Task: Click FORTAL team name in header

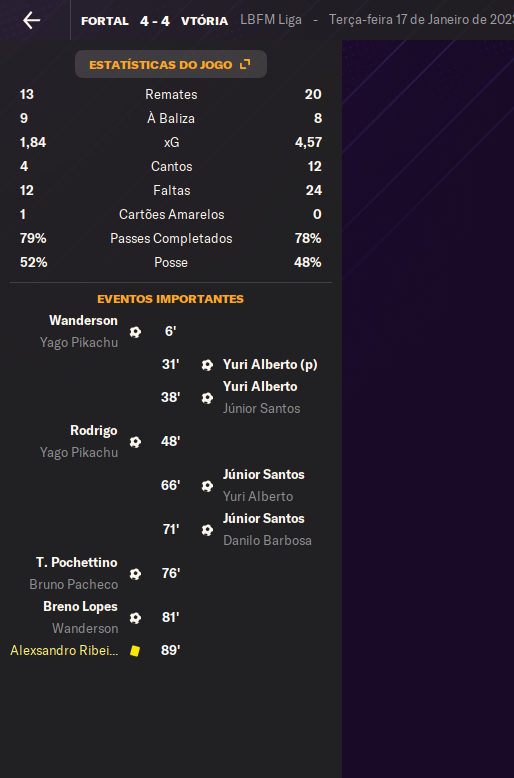Action: point(105,21)
